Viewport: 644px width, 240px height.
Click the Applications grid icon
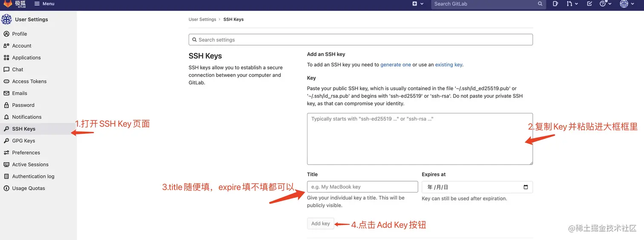[6, 58]
